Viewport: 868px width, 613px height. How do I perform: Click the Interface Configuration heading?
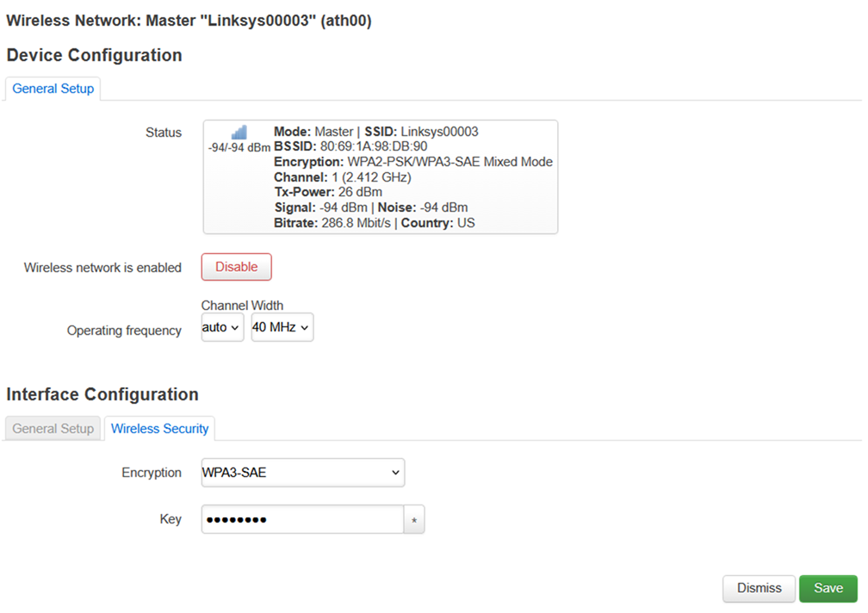point(102,394)
